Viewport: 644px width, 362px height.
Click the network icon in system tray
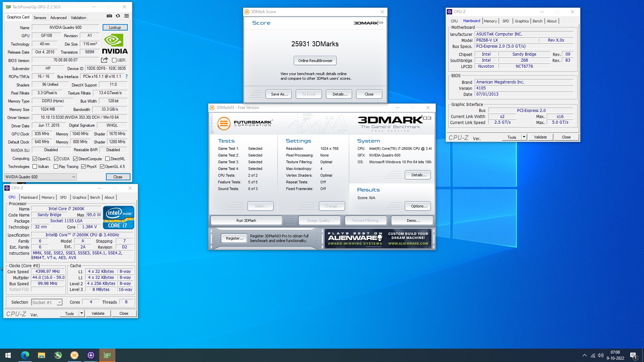593,355
